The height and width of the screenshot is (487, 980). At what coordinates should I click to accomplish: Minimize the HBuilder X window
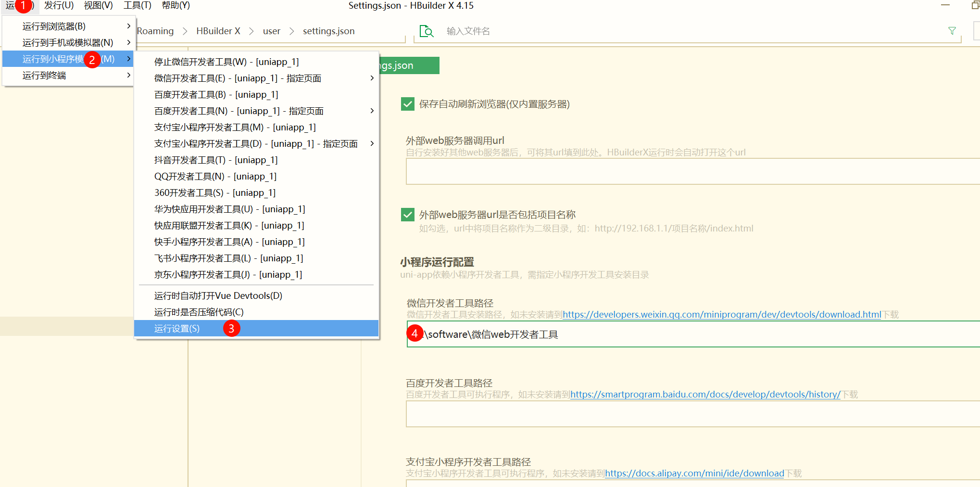coord(945,5)
